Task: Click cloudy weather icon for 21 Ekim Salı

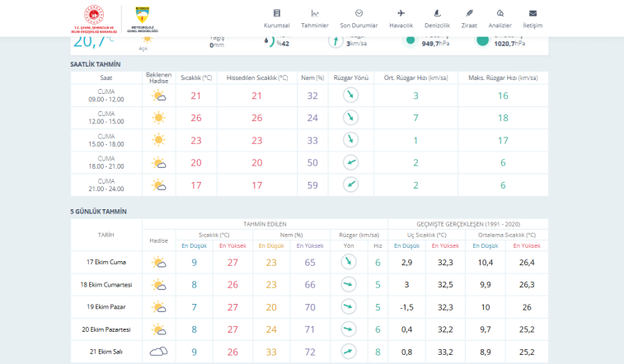Action: 158,352
